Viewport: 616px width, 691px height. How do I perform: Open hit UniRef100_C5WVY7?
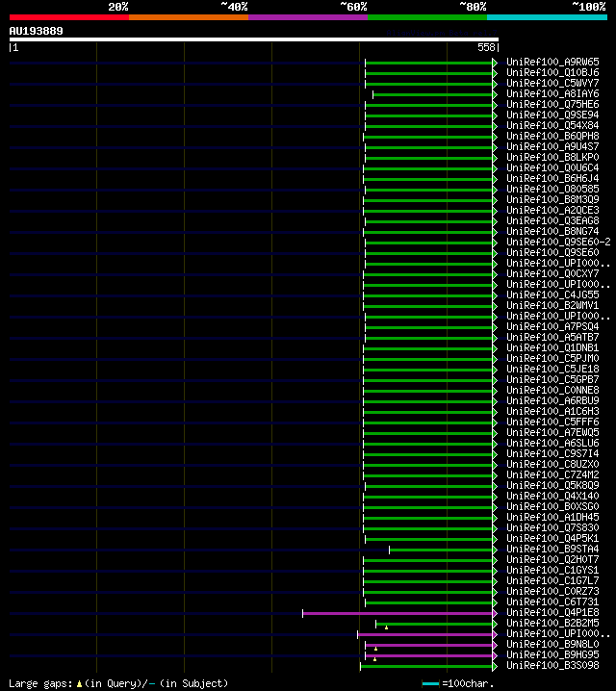[x=552, y=84]
